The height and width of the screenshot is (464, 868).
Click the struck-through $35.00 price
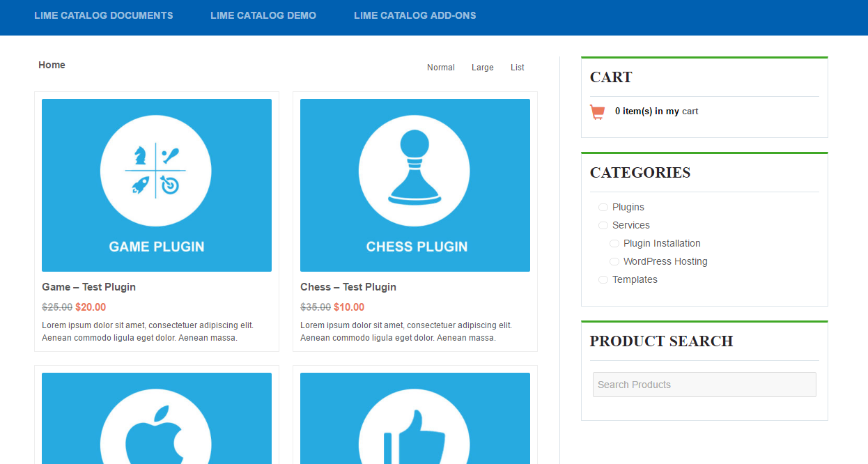click(316, 307)
